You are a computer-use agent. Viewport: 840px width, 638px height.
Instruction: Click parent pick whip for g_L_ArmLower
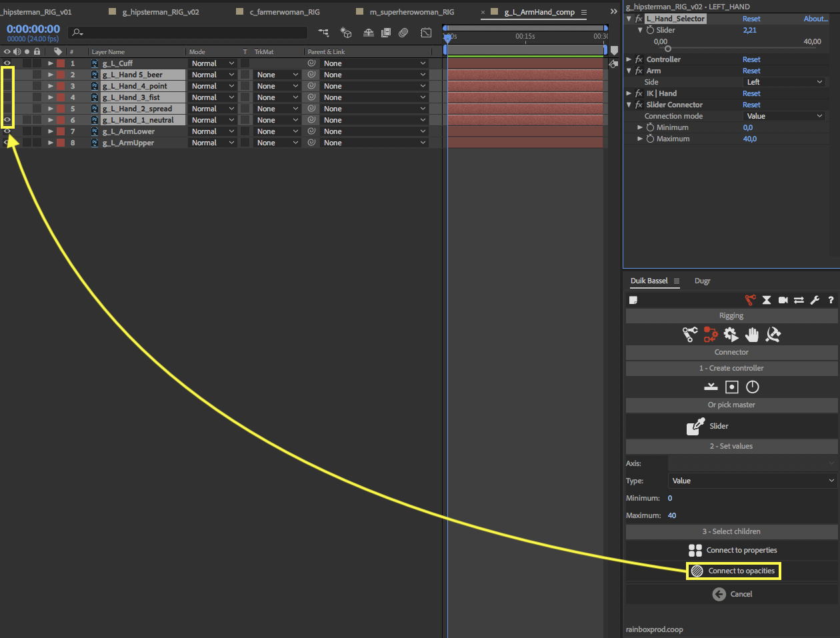tap(311, 131)
